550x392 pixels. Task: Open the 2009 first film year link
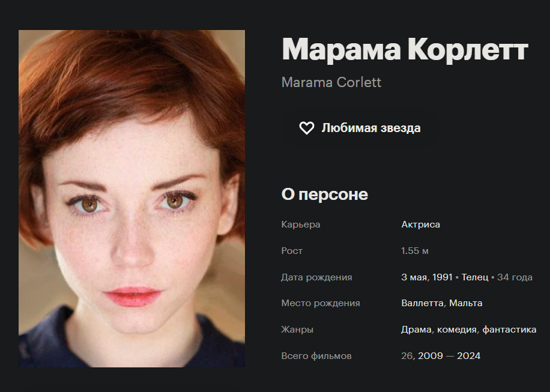431,356
